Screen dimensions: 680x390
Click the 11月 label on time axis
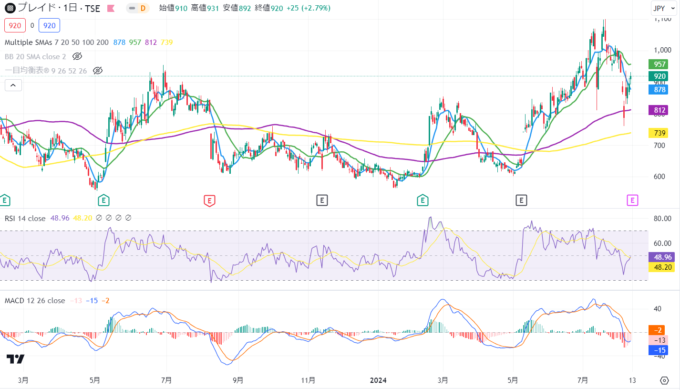point(308,380)
